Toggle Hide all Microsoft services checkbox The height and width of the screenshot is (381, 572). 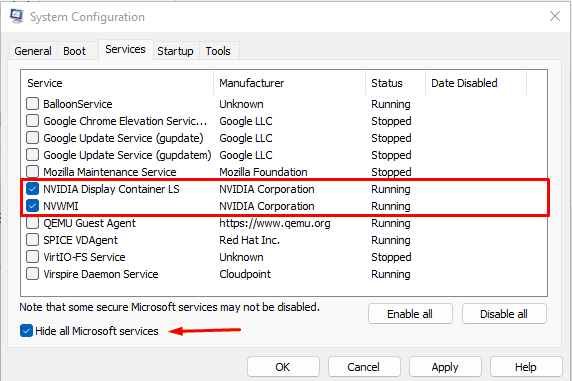(26, 331)
